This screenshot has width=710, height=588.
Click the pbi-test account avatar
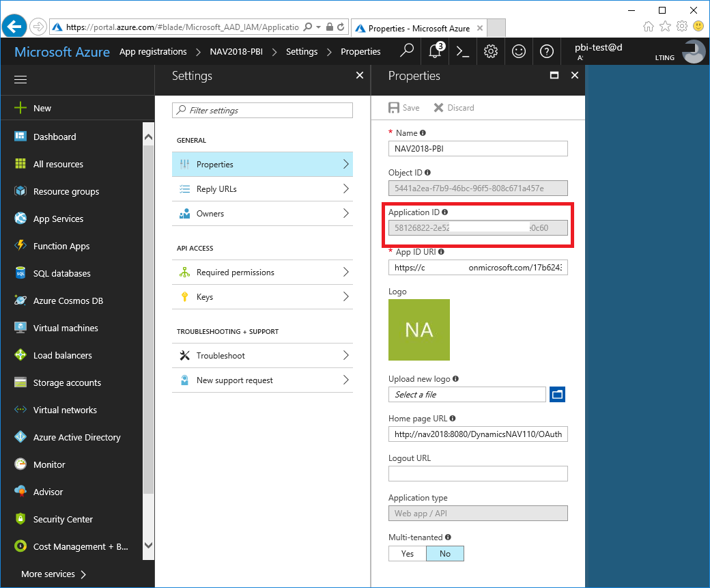(x=693, y=51)
